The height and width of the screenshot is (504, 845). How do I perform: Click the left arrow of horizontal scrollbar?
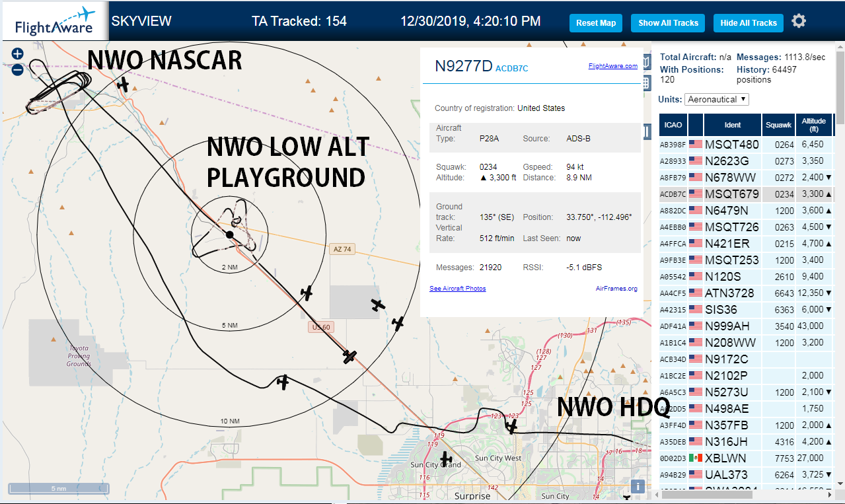[x=658, y=493]
